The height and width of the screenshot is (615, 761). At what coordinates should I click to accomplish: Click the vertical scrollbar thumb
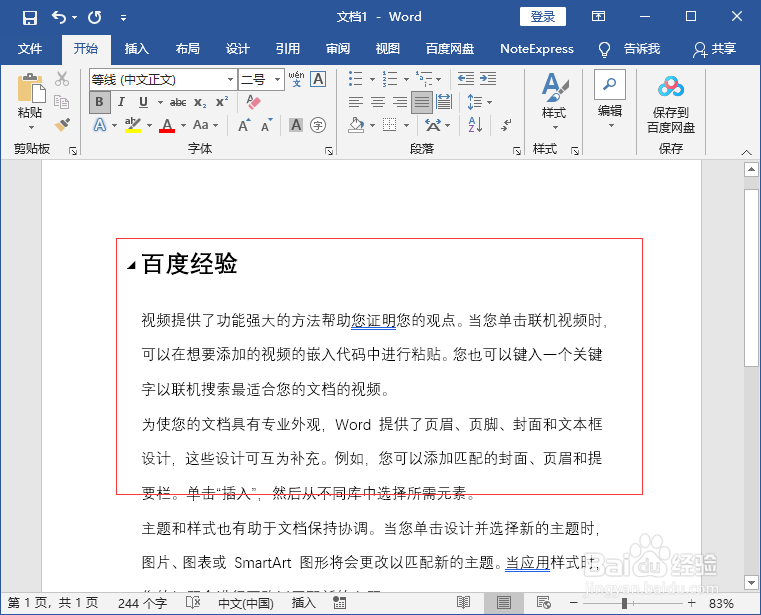click(751, 278)
